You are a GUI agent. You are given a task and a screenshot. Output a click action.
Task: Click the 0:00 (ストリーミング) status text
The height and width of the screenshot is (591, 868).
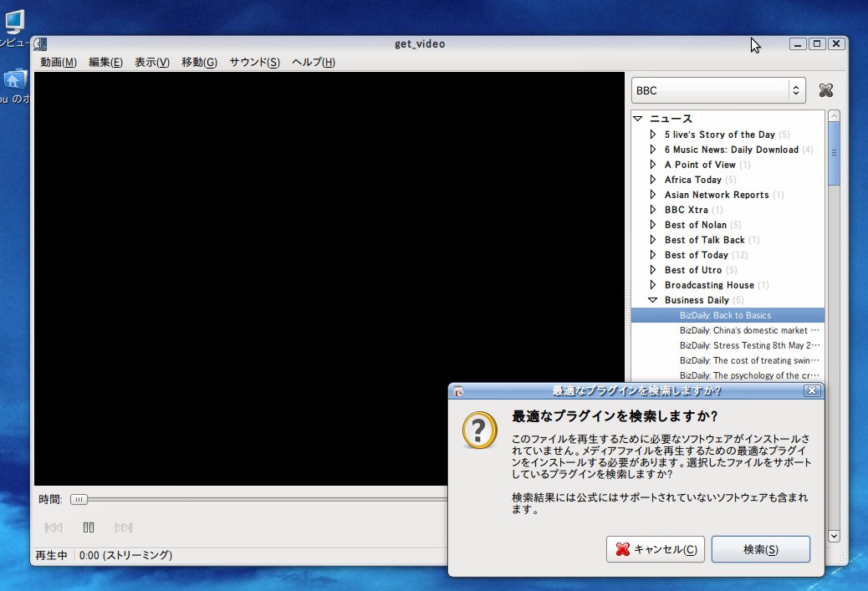point(125,555)
